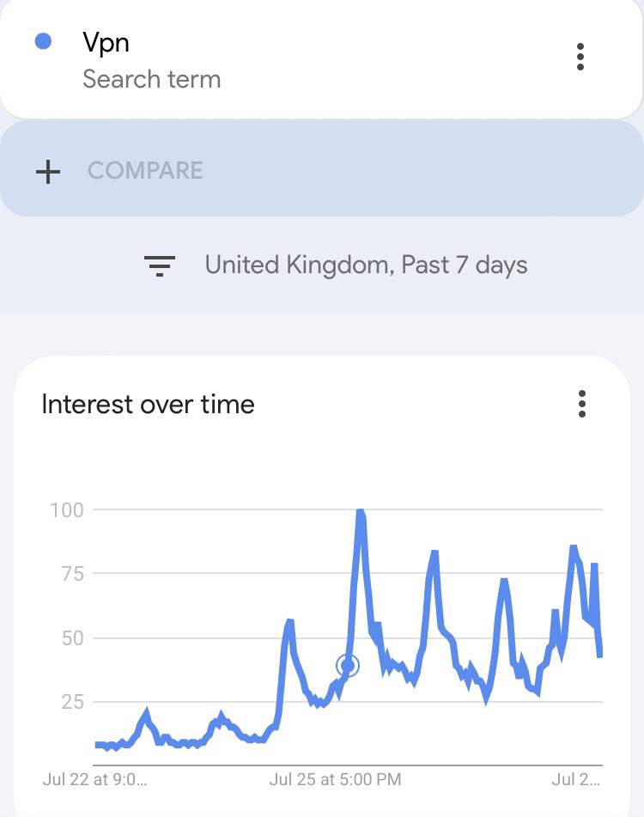Click the filter icon beside United Kingdom

pyautogui.click(x=160, y=265)
